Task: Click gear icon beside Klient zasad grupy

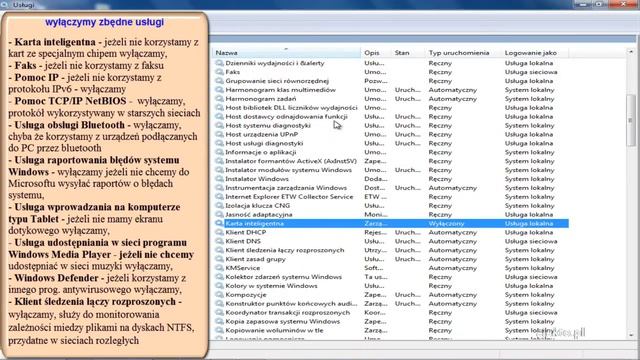Action: [219, 259]
